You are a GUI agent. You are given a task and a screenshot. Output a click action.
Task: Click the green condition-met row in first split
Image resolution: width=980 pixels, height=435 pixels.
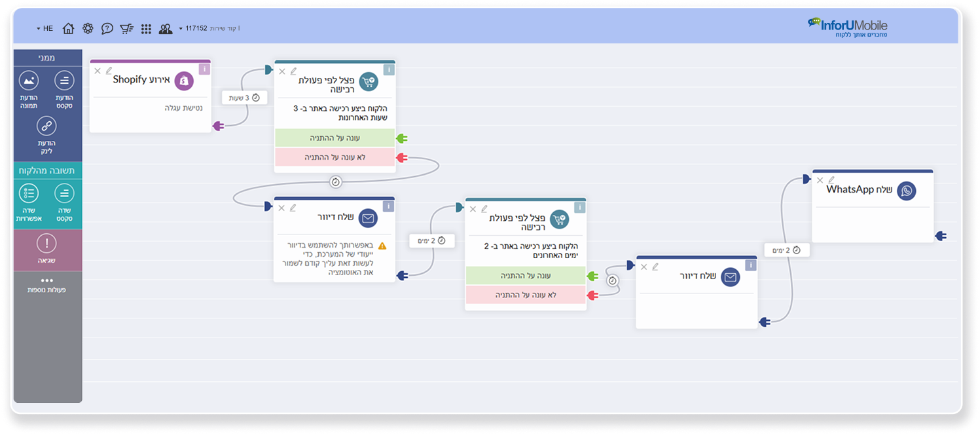[x=335, y=138]
